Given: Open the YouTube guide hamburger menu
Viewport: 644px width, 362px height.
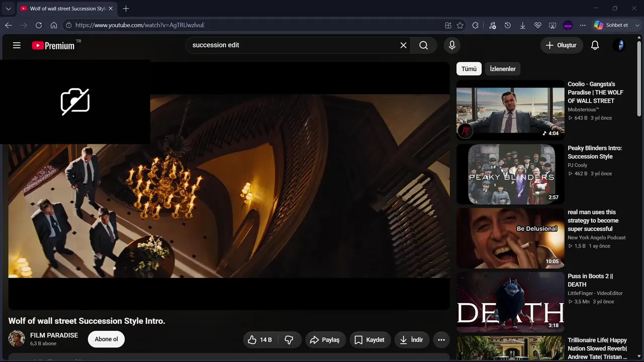Looking at the screenshot, I should pyautogui.click(x=17, y=45).
